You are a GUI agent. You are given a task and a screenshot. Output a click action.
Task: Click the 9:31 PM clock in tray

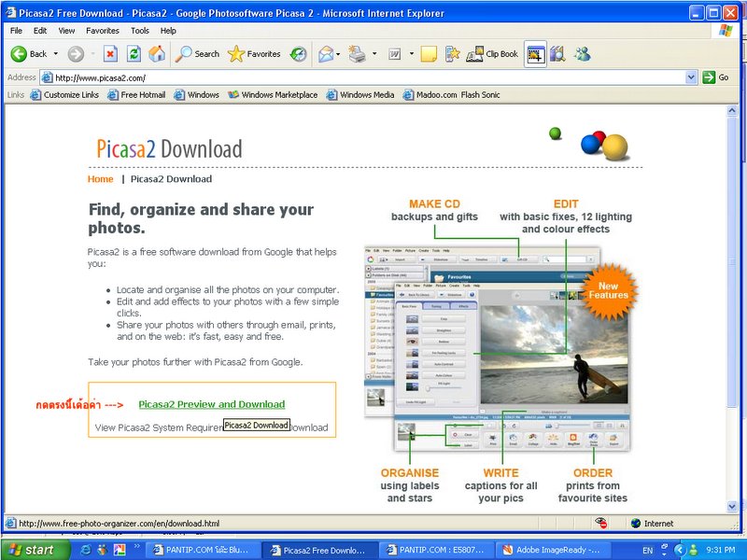click(x=720, y=550)
